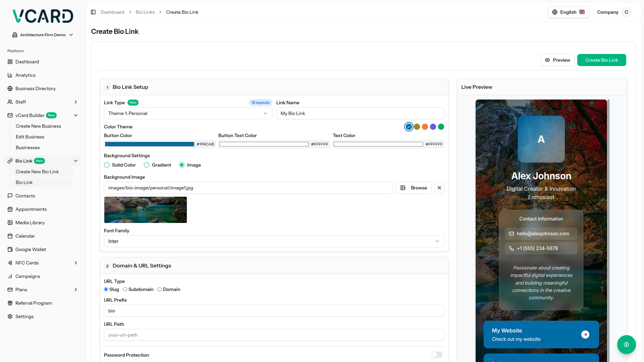The image size is (644, 362).
Task: Click the Referral Program gift icon
Action: pos(10,303)
